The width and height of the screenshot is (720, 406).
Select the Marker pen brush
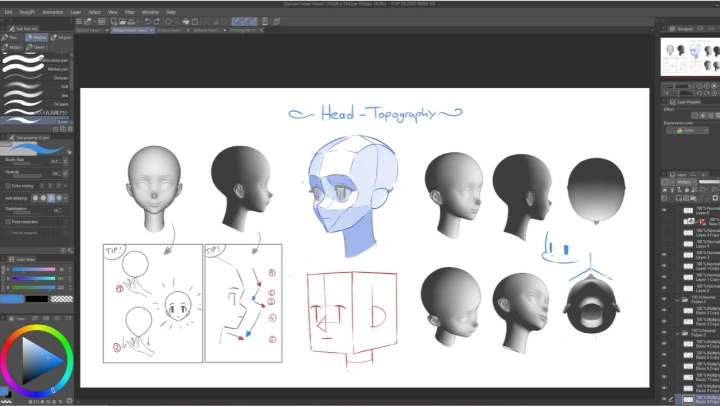click(35, 69)
